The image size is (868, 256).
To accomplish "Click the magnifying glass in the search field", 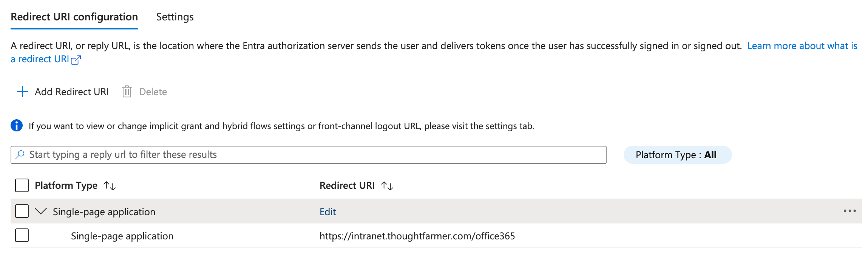I will coord(20,154).
